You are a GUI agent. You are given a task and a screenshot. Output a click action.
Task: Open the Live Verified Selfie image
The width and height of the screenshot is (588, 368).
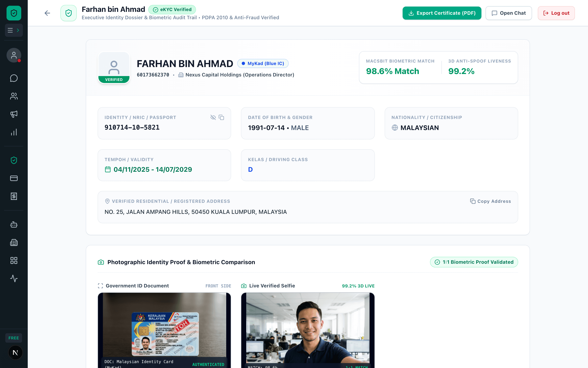tap(308, 330)
